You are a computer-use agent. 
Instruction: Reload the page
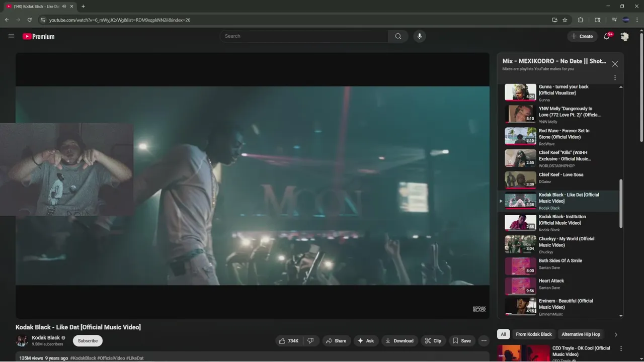(x=30, y=20)
